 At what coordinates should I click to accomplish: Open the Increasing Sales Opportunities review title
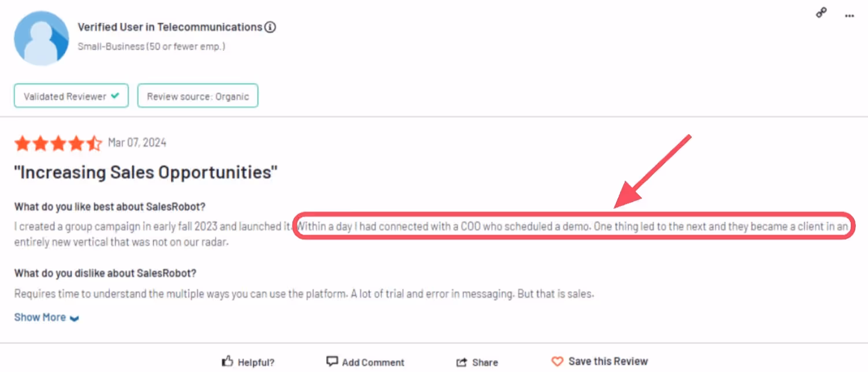click(x=145, y=172)
